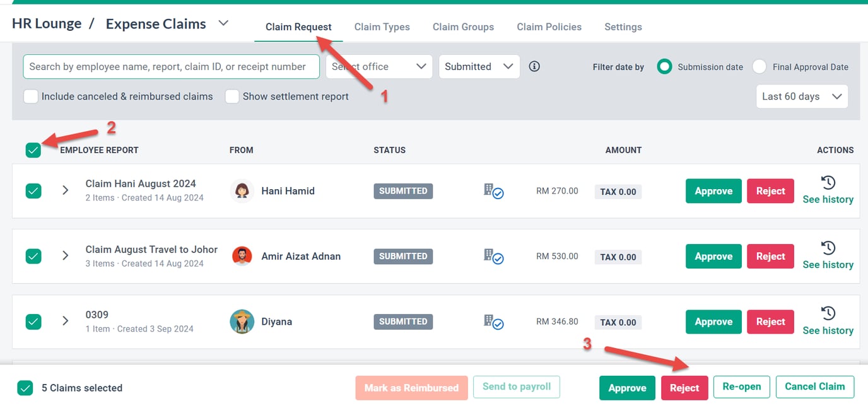The height and width of the screenshot is (406, 868).
Task: Toggle Show settlement report checkbox
Action: pos(232,96)
